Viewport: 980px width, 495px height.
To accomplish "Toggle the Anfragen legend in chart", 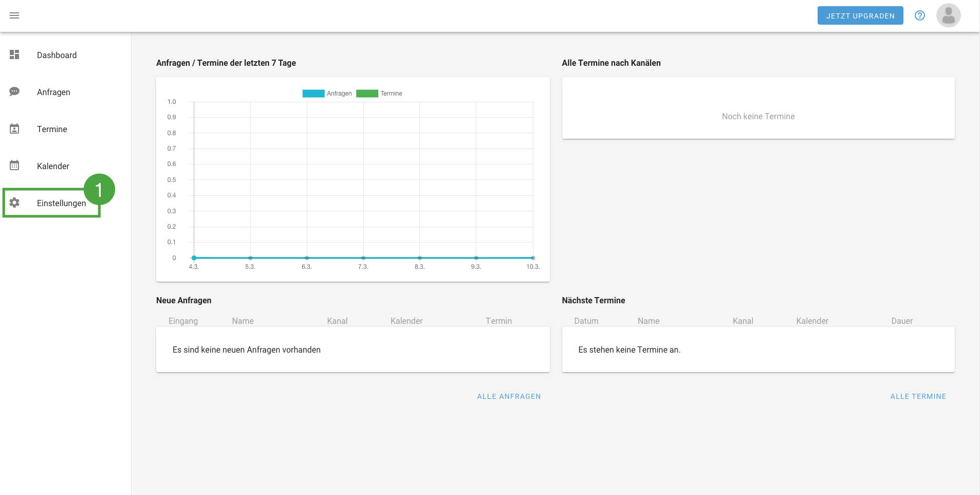I will (x=327, y=94).
